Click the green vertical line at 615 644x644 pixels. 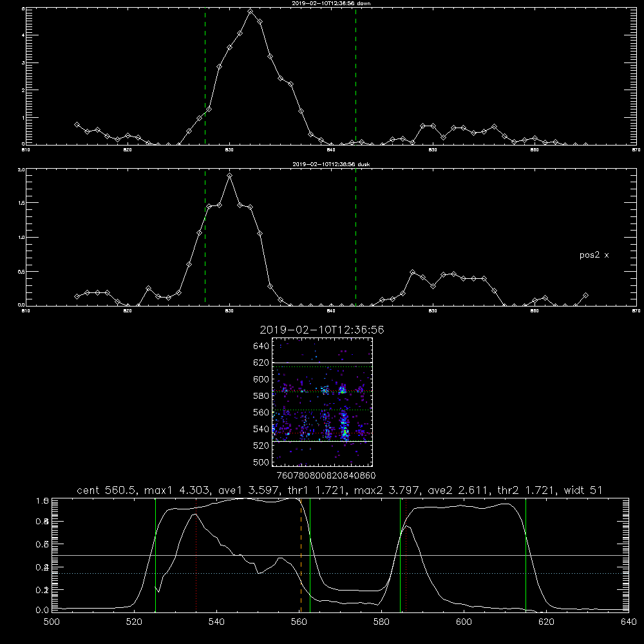tap(526, 555)
